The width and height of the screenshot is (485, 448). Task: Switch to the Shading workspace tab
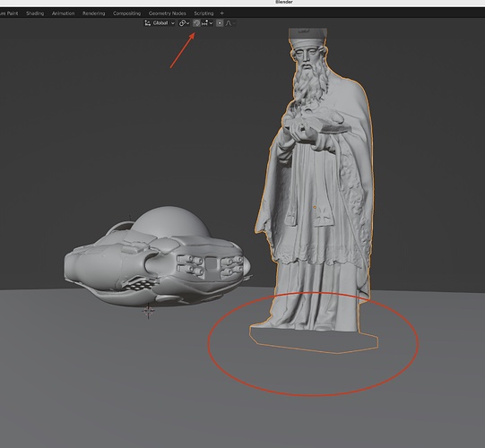tap(35, 13)
